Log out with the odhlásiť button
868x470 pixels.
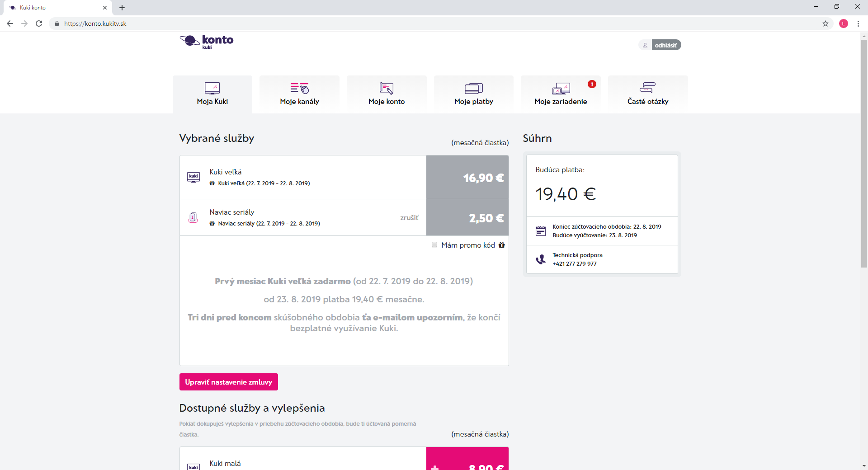(666, 45)
